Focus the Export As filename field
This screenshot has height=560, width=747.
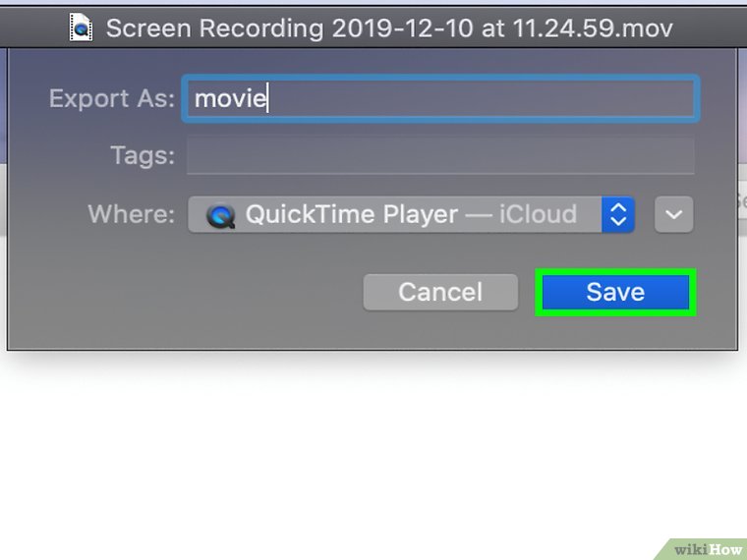pos(440,98)
